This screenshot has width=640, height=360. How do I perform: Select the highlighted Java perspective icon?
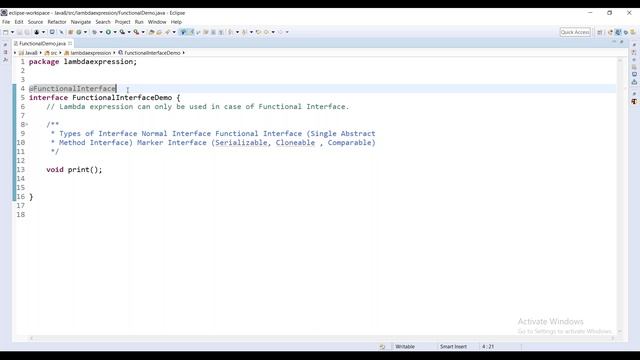click(x=618, y=32)
